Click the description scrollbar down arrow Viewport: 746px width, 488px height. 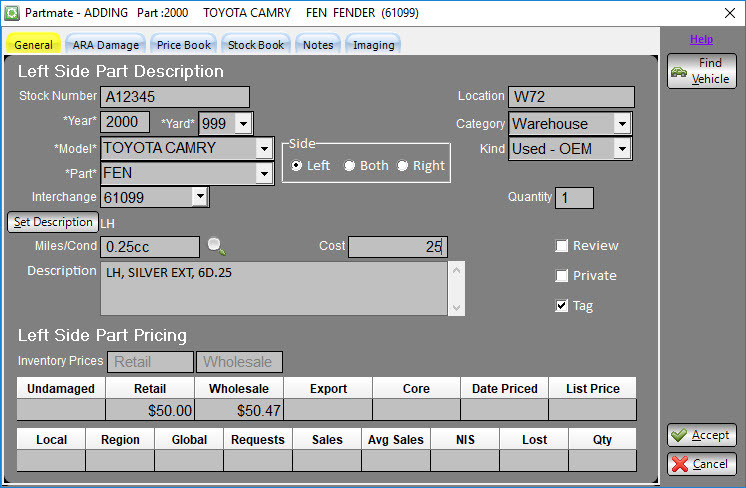pyautogui.click(x=456, y=307)
